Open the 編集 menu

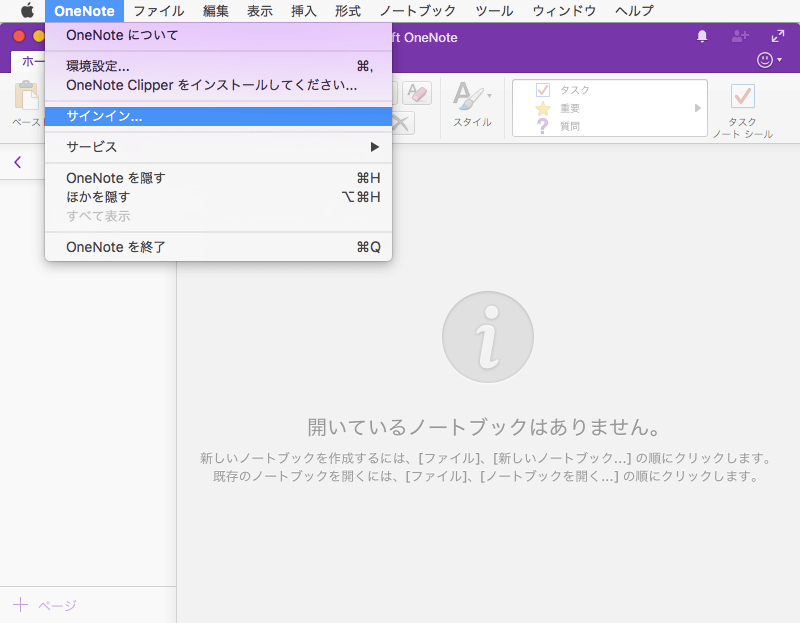pyautogui.click(x=215, y=11)
